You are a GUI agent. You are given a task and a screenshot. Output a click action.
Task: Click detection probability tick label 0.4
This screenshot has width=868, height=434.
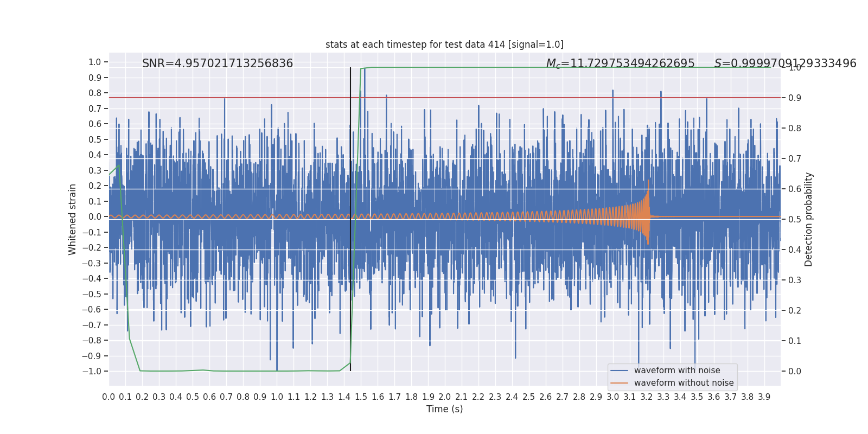pyautogui.click(x=795, y=250)
